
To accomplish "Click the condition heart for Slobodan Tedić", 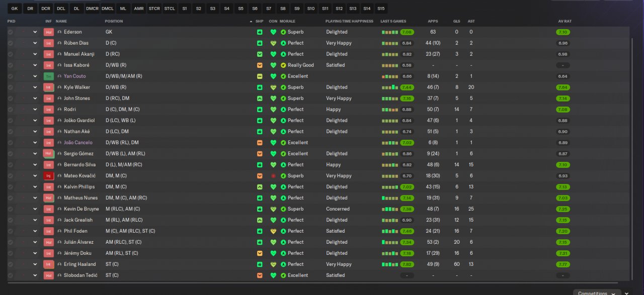I will pyautogui.click(x=273, y=275).
